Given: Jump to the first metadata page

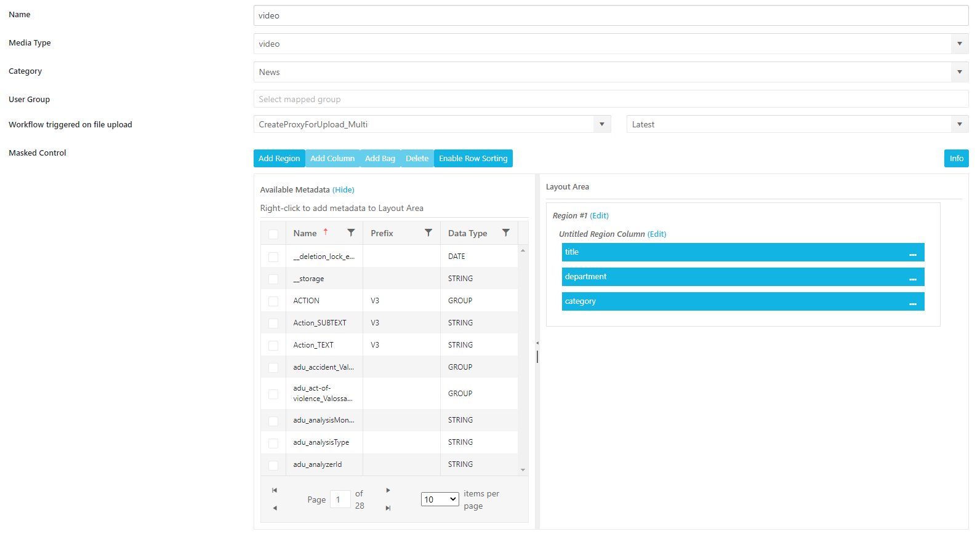Looking at the screenshot, I should (275, 490).
